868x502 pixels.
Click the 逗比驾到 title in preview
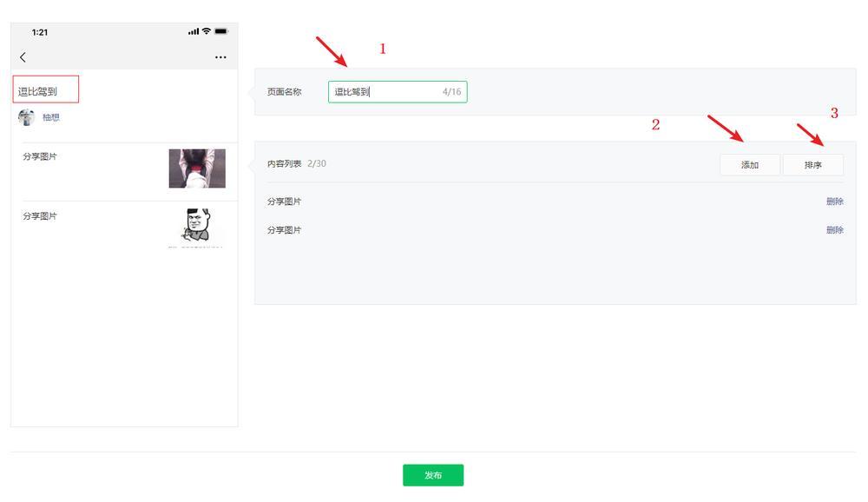pos(37,91)
